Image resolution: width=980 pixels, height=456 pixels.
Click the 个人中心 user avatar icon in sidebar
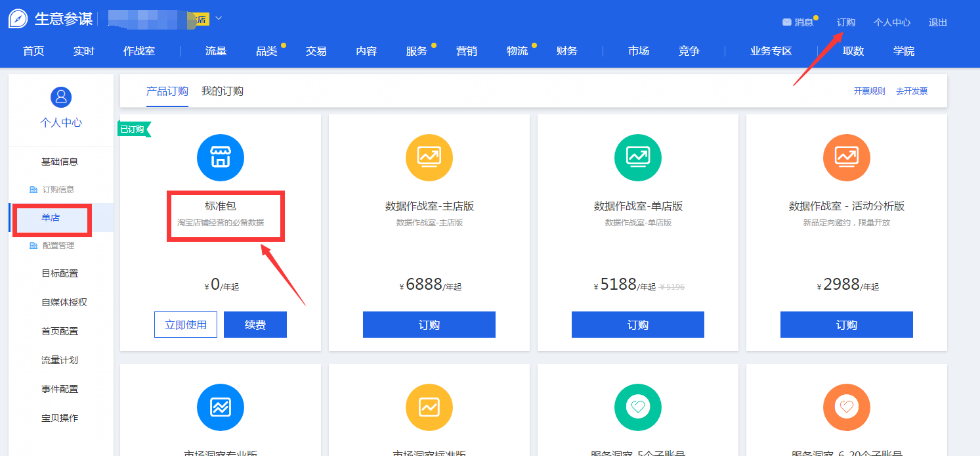(60, 97)
